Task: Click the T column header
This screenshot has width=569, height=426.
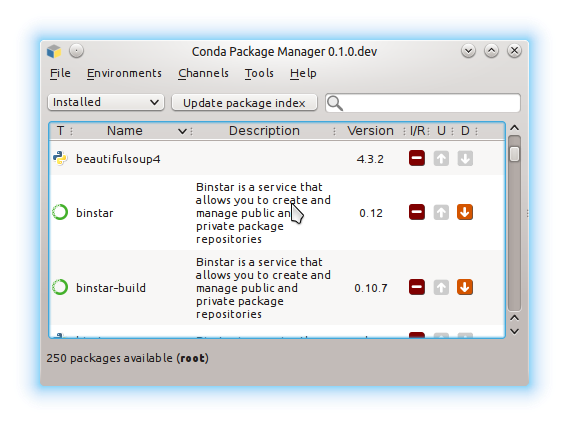Action: coord(61,131)
